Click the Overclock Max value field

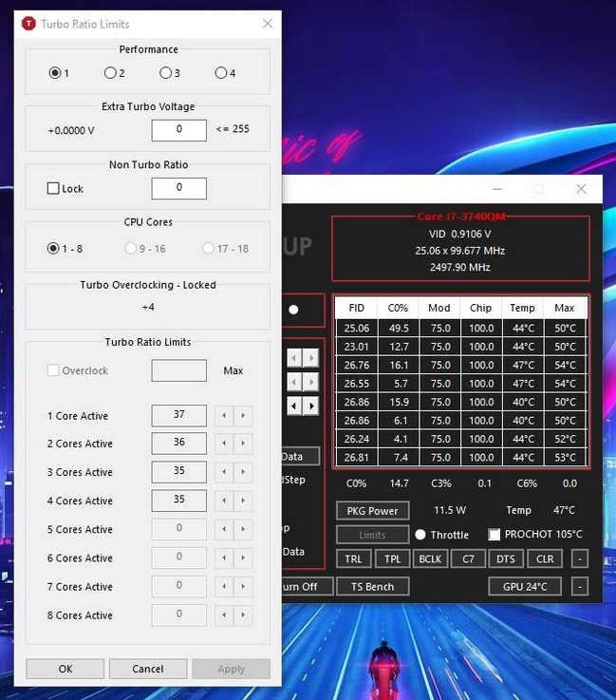(178, 370)
